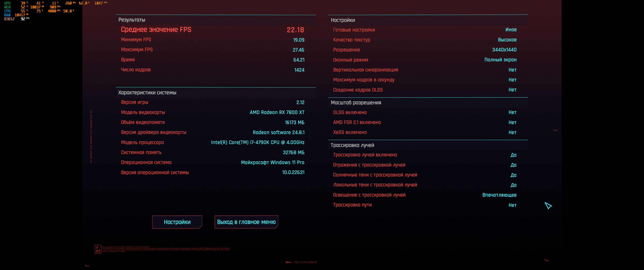Click DLSS включено value Нет

tap(512, 112)
